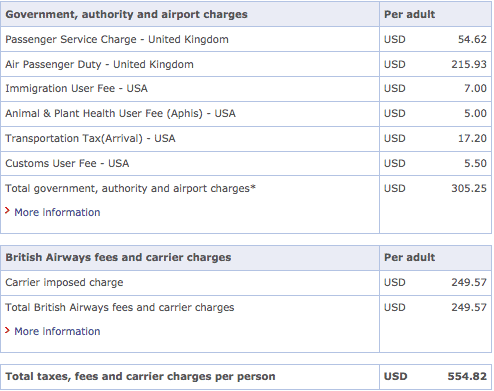Image resolution: width=494 pixels, height=391 pixels.
Task: Click the 554.82 total amount
Action: (467, 376)
